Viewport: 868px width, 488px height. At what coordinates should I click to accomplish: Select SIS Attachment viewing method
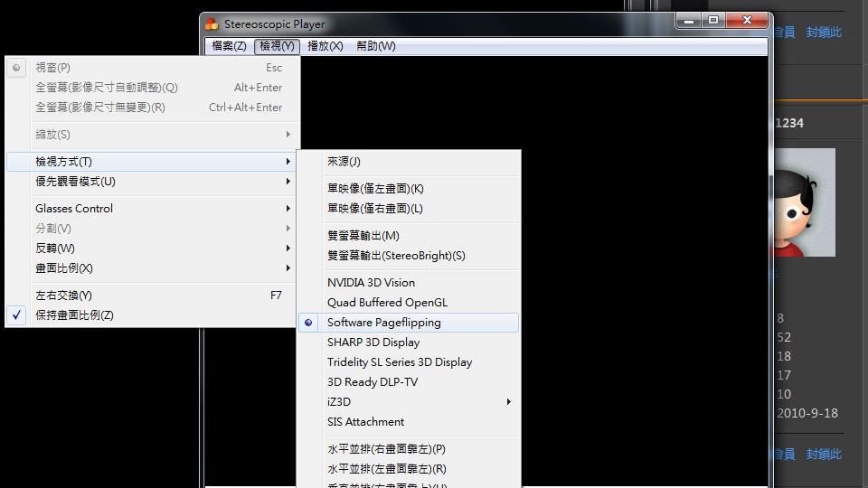[x=409, y=422]
